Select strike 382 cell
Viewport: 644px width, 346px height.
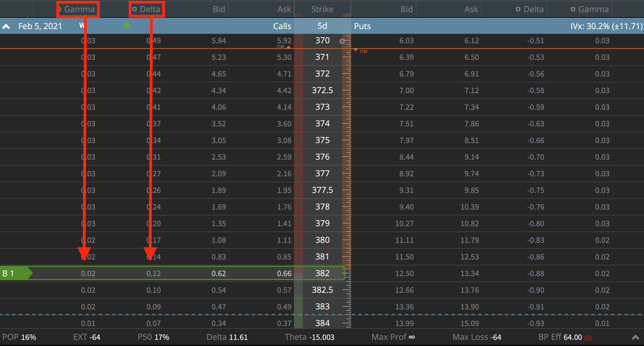[322, 273]
